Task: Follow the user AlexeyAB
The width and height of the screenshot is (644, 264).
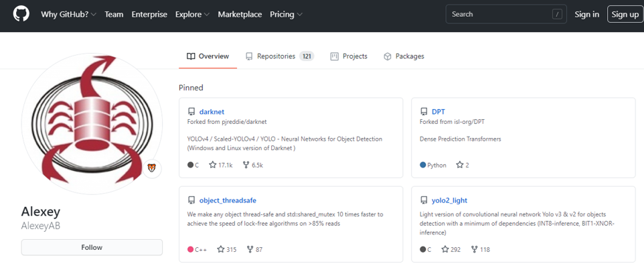Action: (x=92, y=247)
